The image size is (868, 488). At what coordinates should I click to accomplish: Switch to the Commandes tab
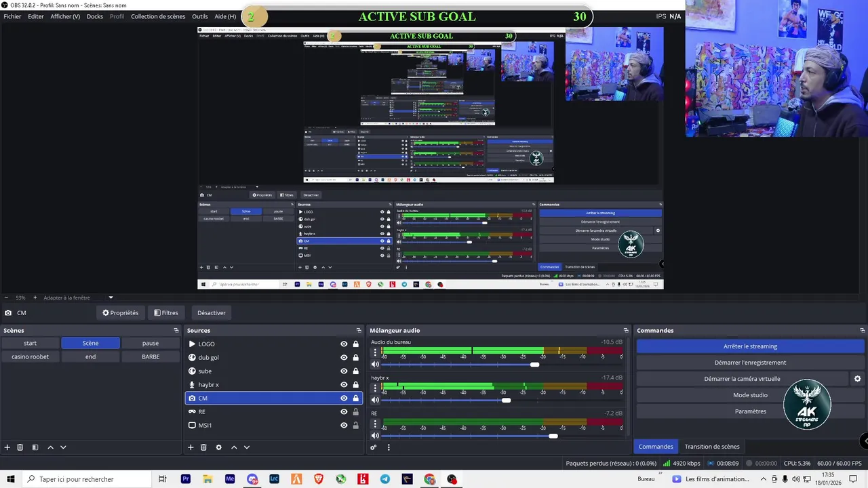tap(656, 447)
